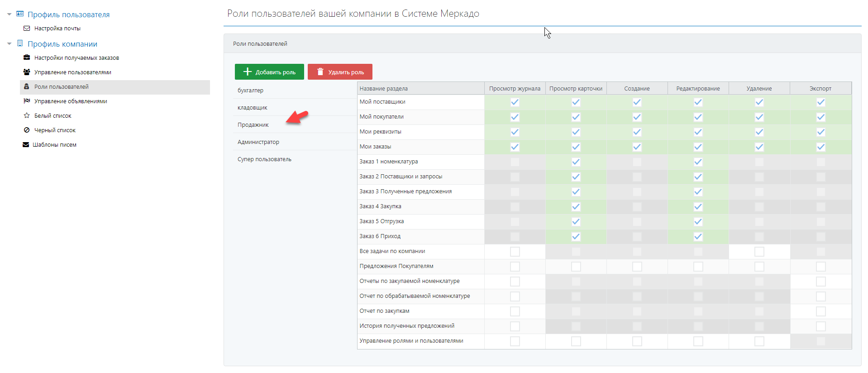
Task: Click the envelope icon for Шаблоны писем
Action: (x=26, y=144)
